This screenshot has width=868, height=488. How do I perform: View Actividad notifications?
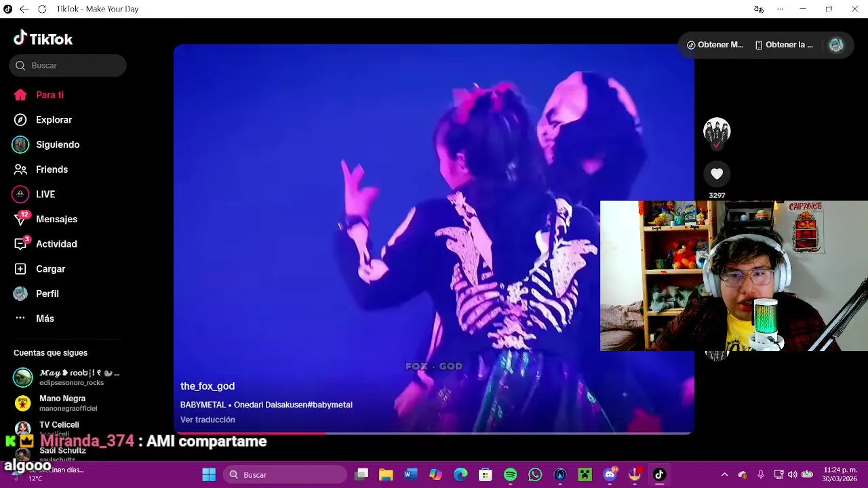click(x=56, y=244)
